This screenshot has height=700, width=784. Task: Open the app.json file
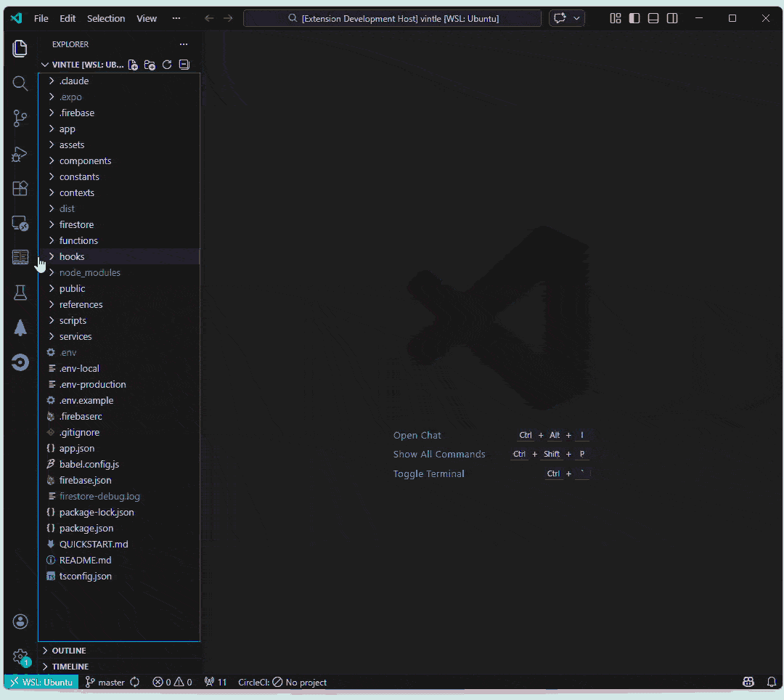point(119,448)
